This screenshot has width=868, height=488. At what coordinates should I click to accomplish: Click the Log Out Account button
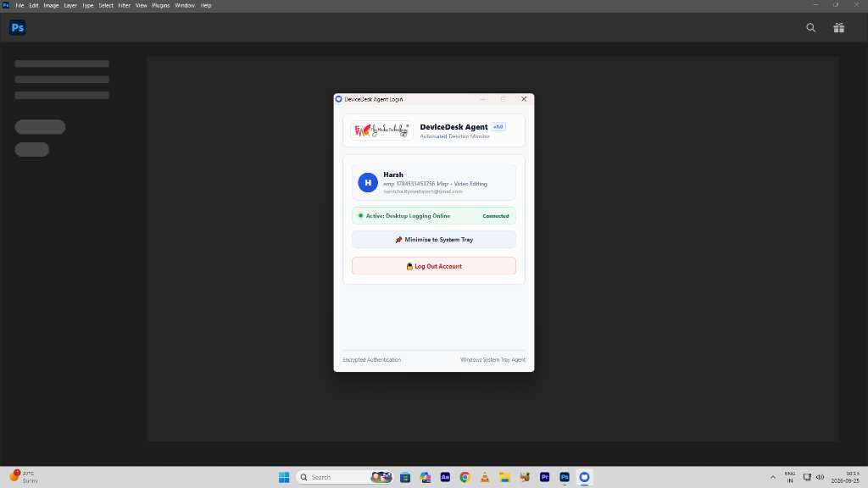434,266
